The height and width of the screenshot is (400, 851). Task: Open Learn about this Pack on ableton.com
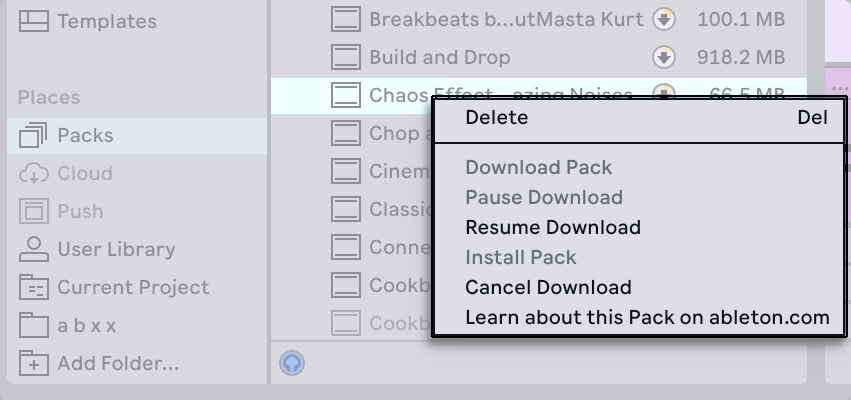[647, 318]
